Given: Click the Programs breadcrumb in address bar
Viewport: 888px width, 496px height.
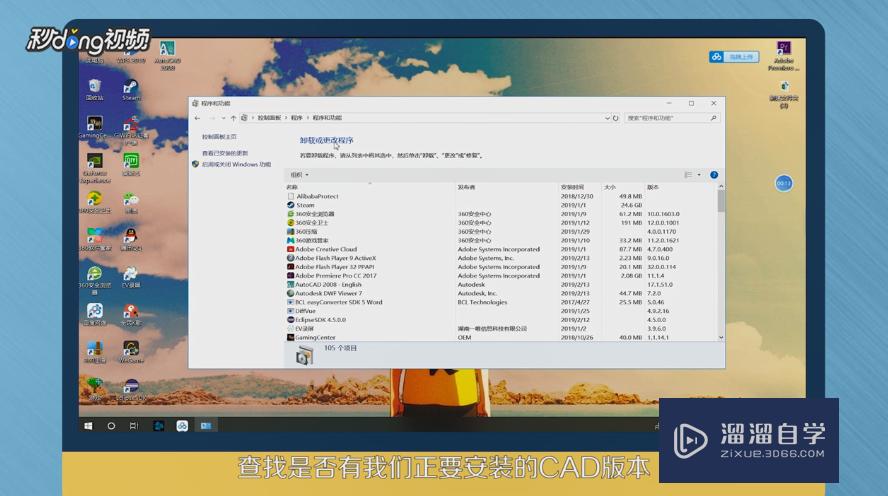Looking at the screenshot, I should 297,118.
